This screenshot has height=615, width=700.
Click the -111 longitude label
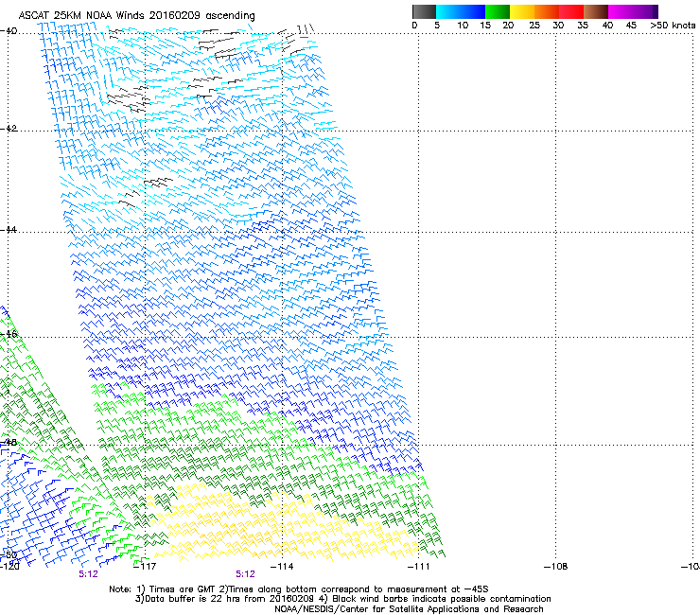click(419, 567)
